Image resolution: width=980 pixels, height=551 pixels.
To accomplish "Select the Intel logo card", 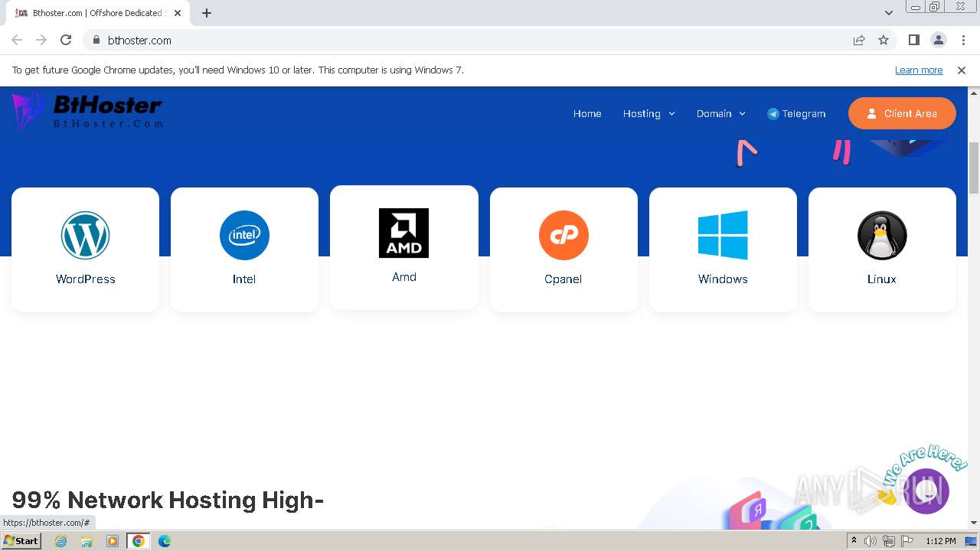I will pos(244,235).
